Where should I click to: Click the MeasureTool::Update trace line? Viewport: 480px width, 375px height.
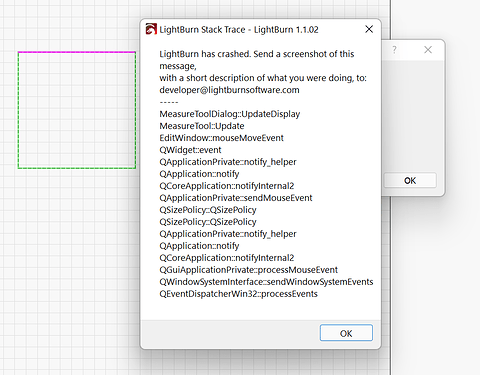[x=202, y=126]
